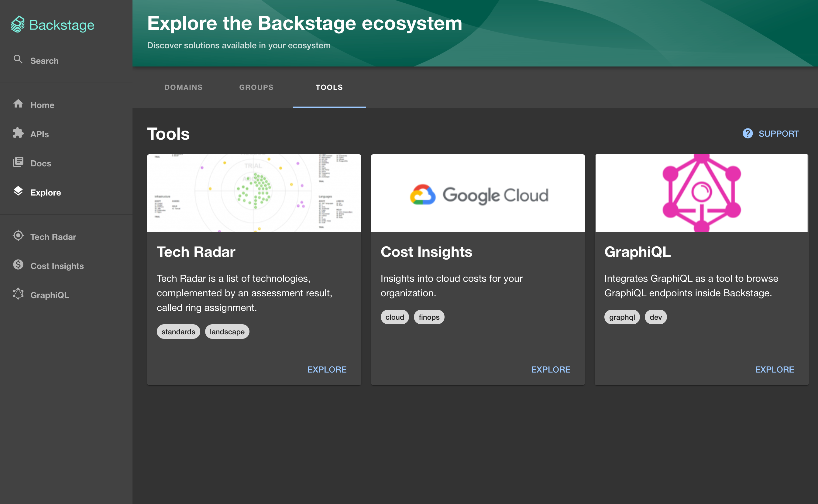Viewport: 818px width, 504px height.
Task: Switch to the Domains tab
Action: tap(184, 87)
